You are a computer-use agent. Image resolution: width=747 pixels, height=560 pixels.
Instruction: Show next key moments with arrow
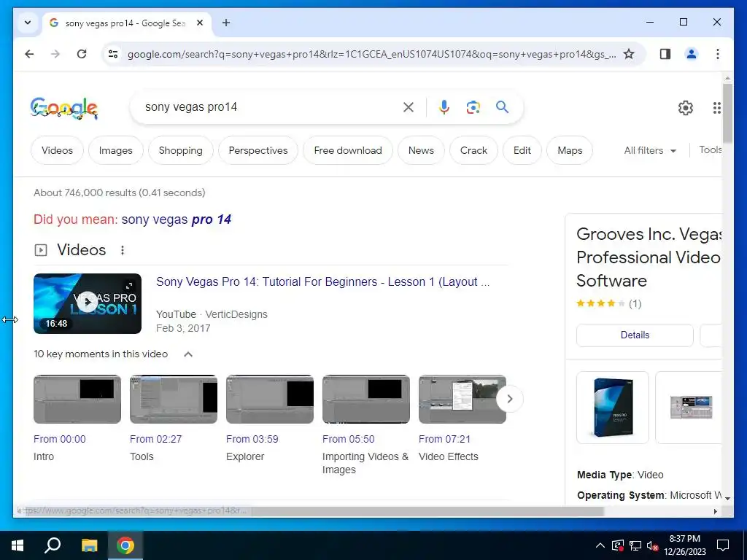point(509,399)
